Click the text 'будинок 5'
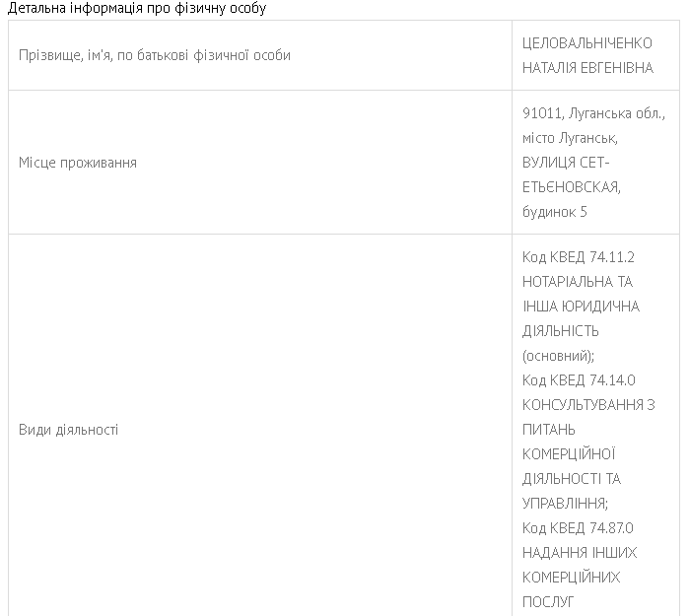The height and width of the screenshot is (616, 689). coord(555,212)
